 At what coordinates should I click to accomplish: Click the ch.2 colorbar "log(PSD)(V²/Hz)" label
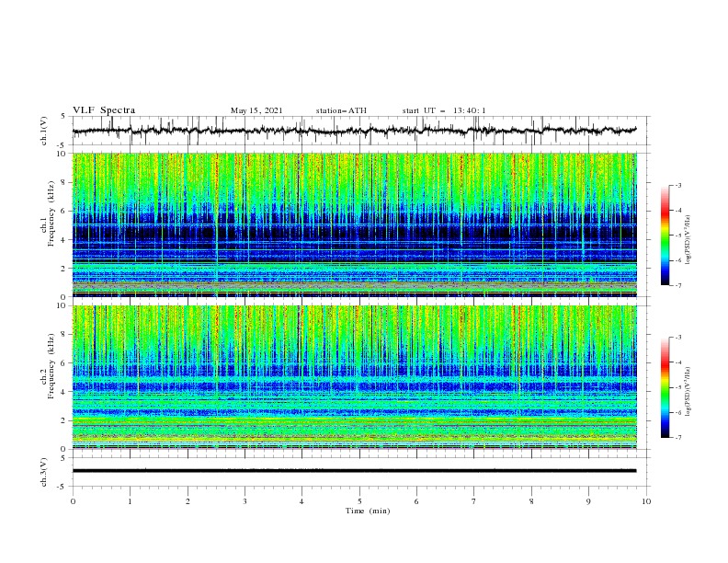688,391
